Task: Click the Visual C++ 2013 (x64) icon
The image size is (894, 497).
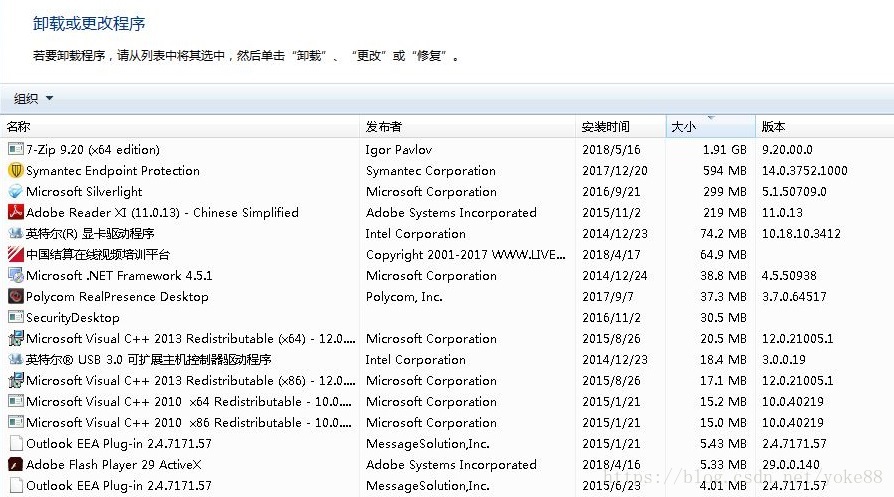Action: 16,338
